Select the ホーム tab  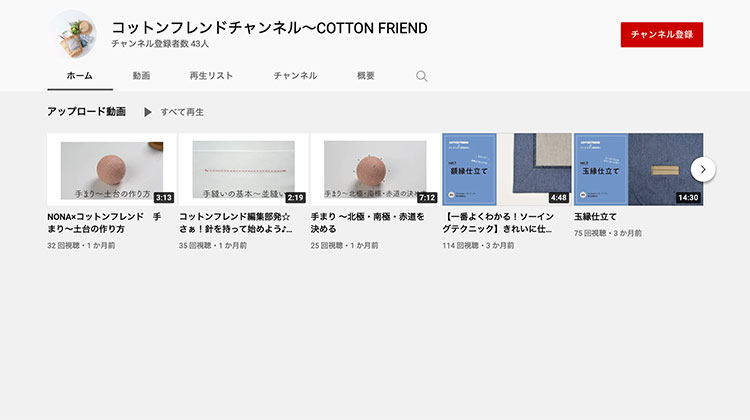point(80,76)
